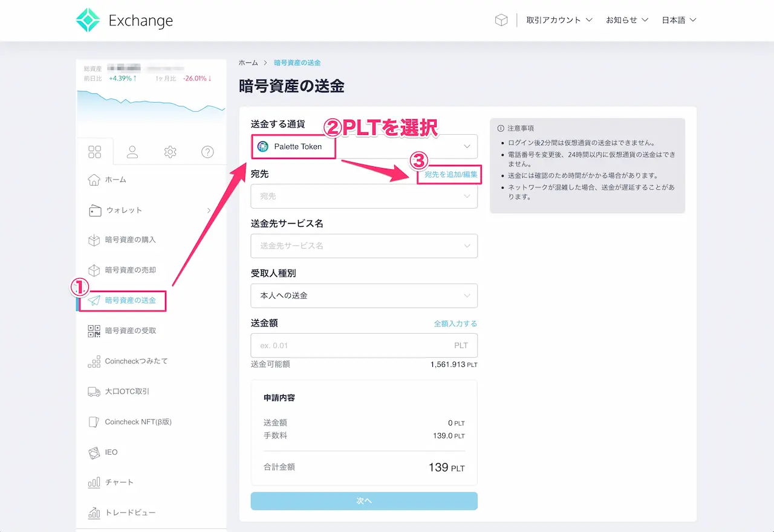This screenshot has height=532, width=774.
Task: Click the IEO icon in sidebar
Action: [94, 452]
